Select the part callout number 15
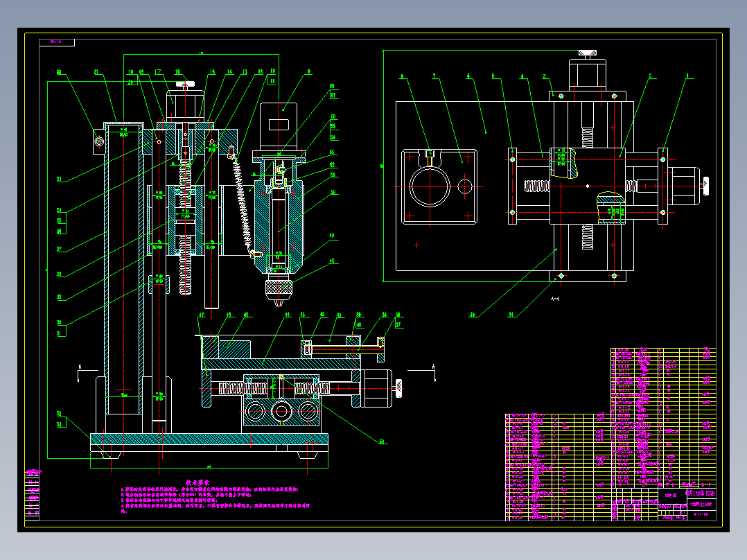Screen dimensions: 747x560 coord(212,72)
